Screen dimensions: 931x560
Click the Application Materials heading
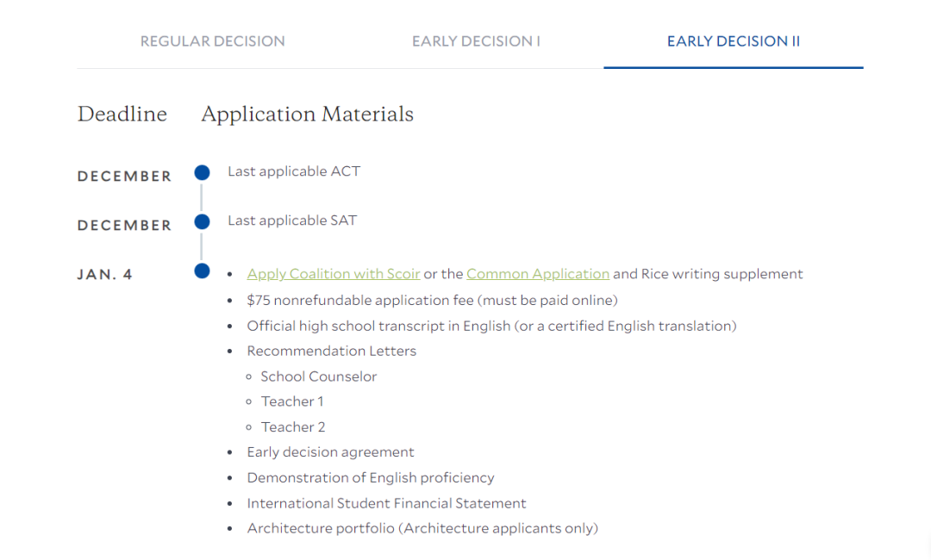[307, 114]
